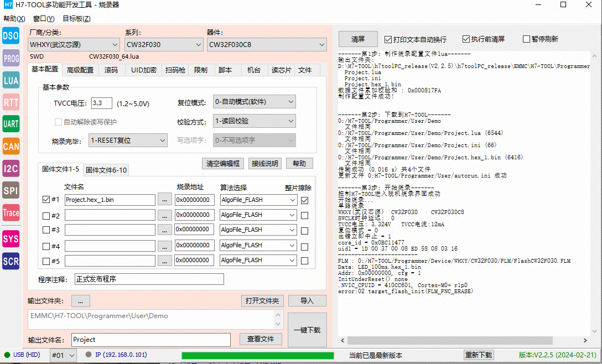
Task: Open the I2C sidebar icon
Action: 11,168
